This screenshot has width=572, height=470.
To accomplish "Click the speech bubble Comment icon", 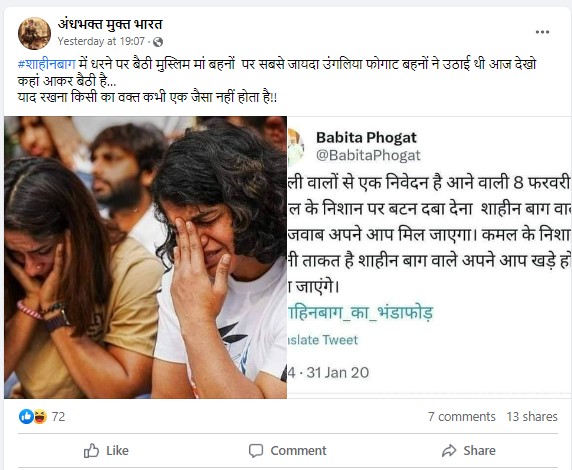I will coord(256,451).
